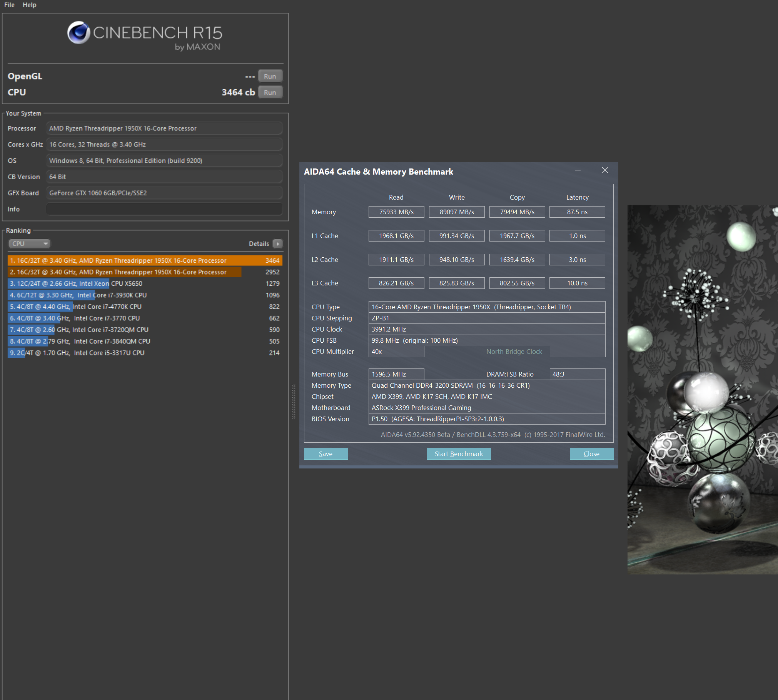This screenshot has height=700, width=778.
Task: Minimize the AIDA64 benchmark window
Action: pyautogui.click(x=578, y=170)
